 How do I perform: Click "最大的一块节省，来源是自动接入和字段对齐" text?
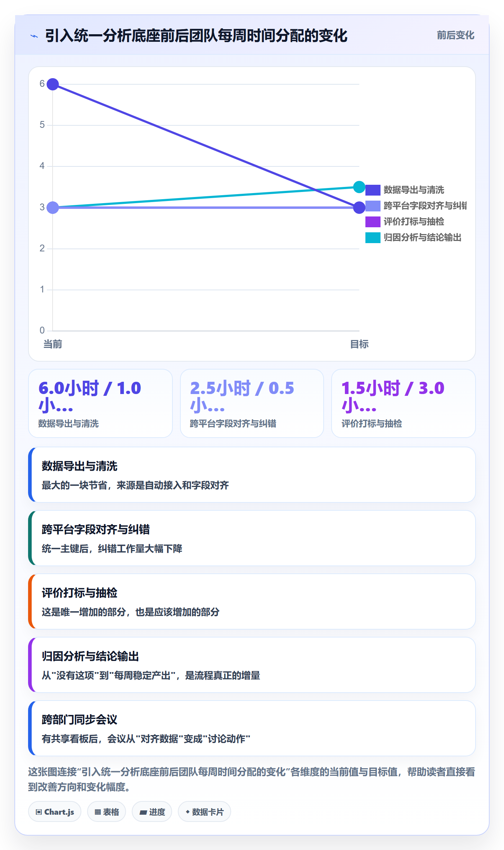tap(135, 485)
